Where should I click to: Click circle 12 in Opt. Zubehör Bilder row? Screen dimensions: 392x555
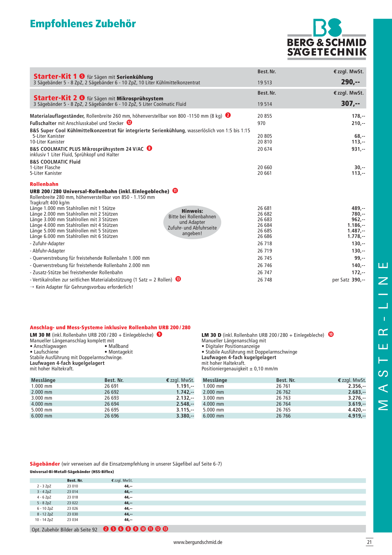click(x=158, y=529)
